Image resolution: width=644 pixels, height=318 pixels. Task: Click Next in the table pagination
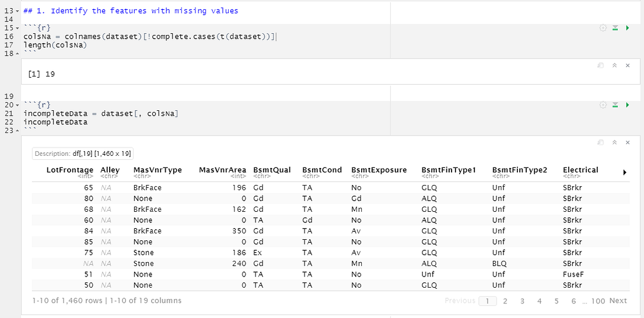(x=618, y=300)
